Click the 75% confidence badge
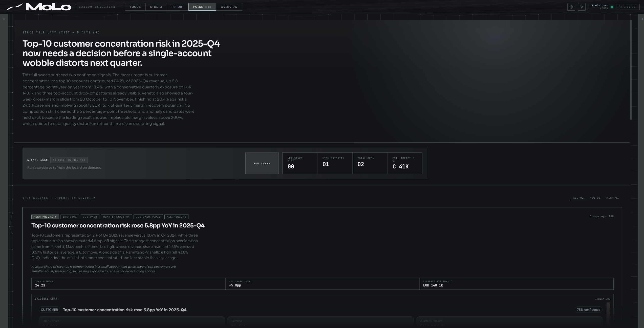The height and width of the screenshot is (328, 644). (x=588, y=310)
